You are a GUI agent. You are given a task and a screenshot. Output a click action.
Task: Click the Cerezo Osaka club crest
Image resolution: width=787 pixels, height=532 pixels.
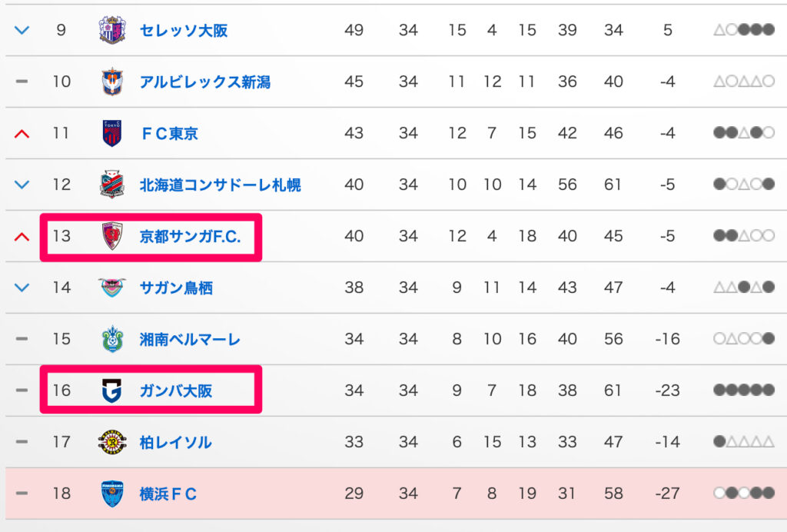click(x=111, y=31)
